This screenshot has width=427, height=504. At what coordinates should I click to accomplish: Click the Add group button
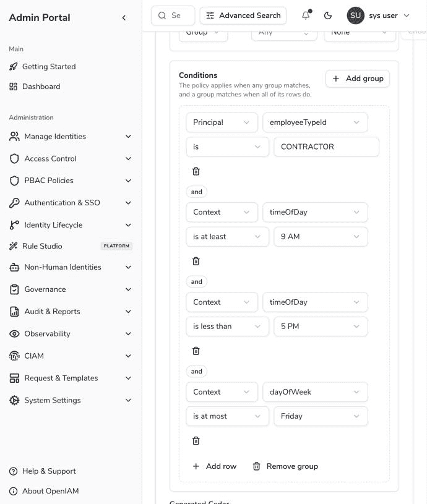[x=358, y=79]
